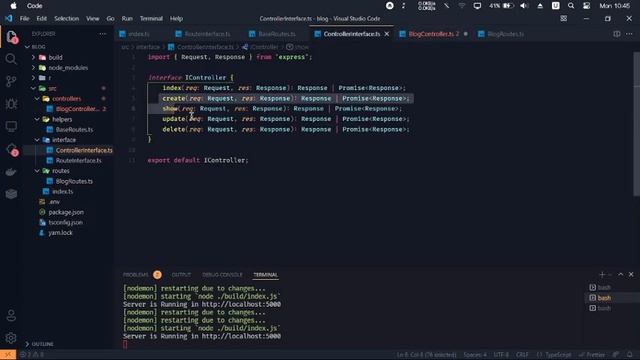The height and width of the screenshot is (360, 640).
Task: Open the Docker whale icon view
Action: pyautogui.click(x=11, y=172)
